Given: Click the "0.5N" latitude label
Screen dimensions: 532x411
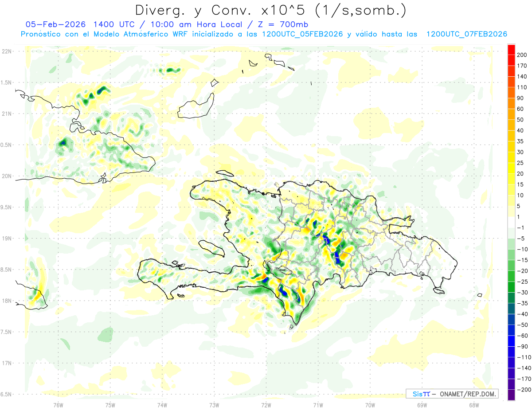Looking at the screenshot, I should pos(6,145).
